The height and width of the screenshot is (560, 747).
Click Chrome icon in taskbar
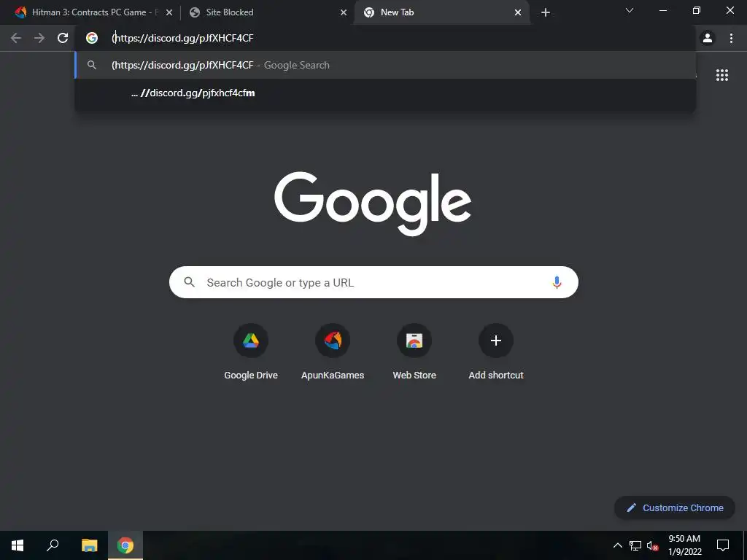pyautogui.click(x=125, y=545)
